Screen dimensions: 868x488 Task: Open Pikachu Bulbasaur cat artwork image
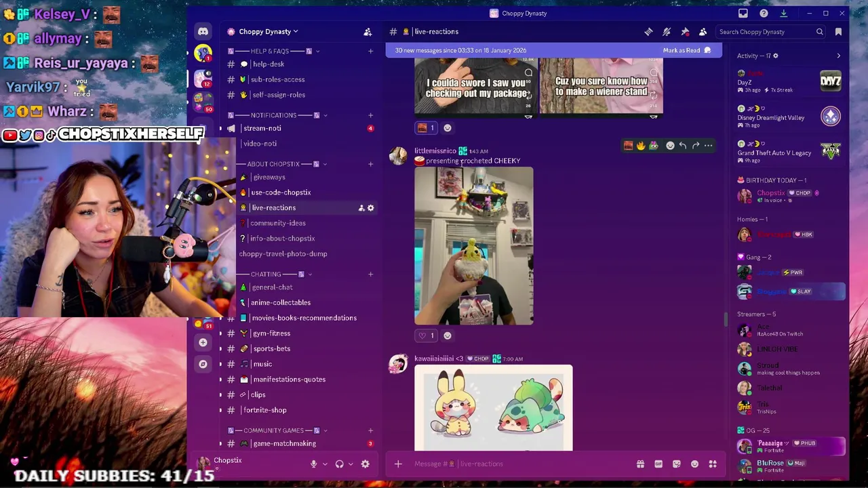pyautogui.click(x=494, y=408)
